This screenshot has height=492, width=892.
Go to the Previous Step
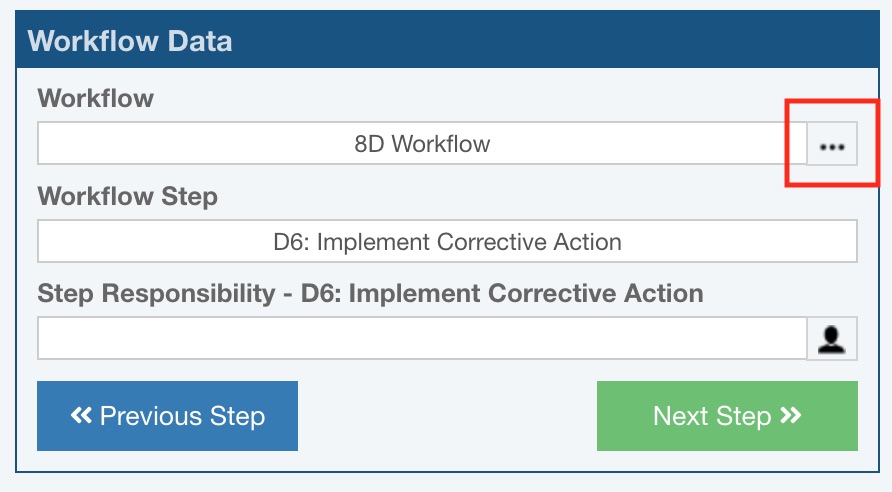click(167, 415)
